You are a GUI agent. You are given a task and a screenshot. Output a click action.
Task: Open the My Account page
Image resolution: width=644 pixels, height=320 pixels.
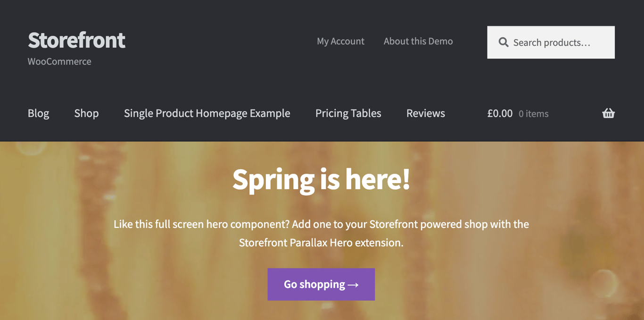340,41
